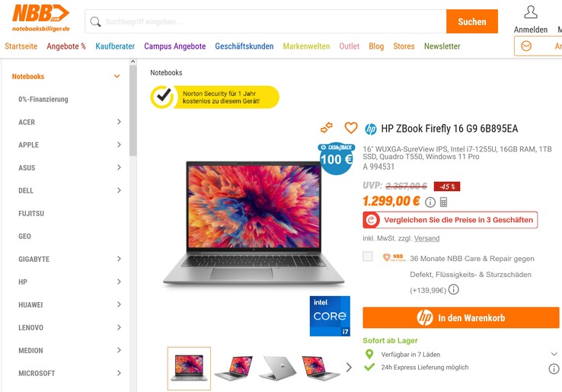Click the product compare arrows icon
Image resolution: width=562 pixels, height=392 pixels.
click(326, 128)
